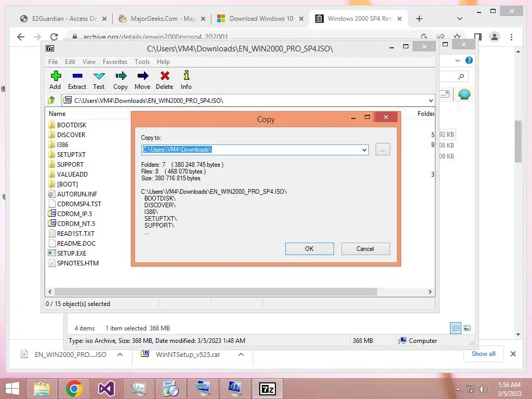Click the Copy toolbar icon in 7-Zip
532x399 pixels.
point(121,81)
